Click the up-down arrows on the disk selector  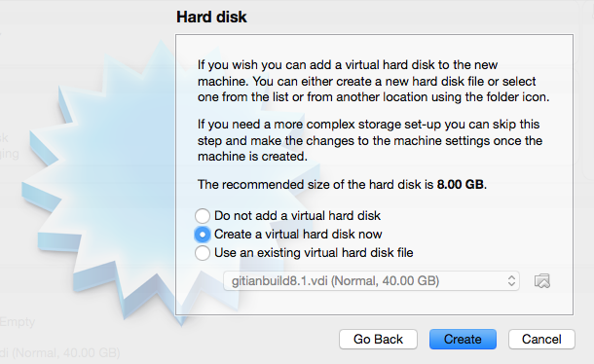(x=511, y=281)
